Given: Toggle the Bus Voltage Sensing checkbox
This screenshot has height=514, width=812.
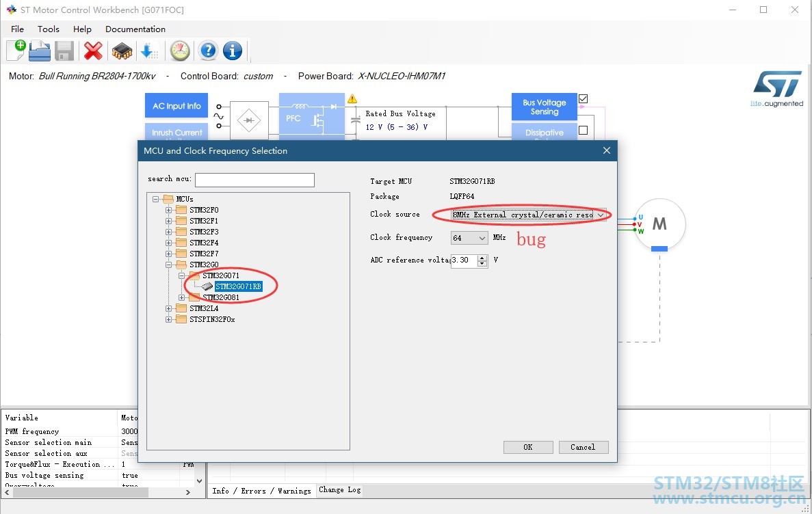Looking at the screenshot, I should tap(583, 98).
